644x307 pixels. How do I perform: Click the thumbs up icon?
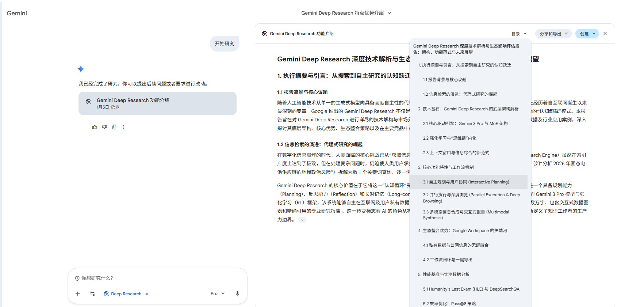pyautogui.click(x=95, y=127)
